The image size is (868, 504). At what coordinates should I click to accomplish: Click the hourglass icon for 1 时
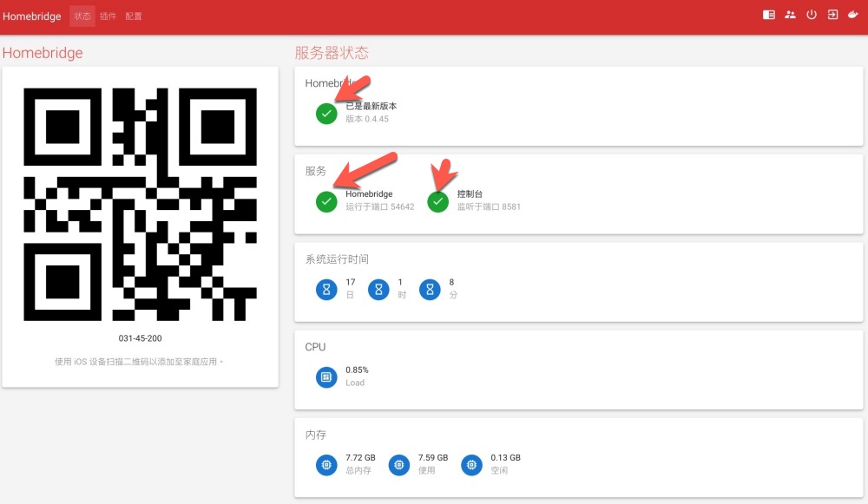point(378,290)
